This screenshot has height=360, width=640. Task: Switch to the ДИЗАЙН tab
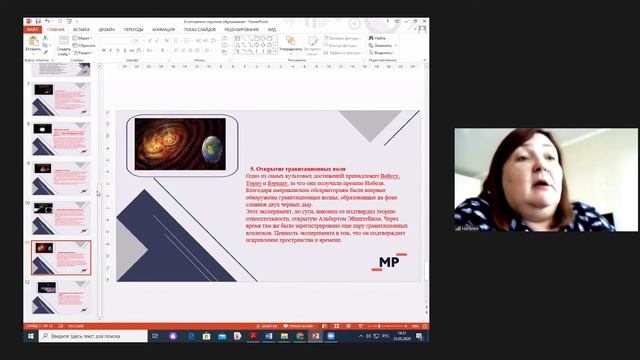(107, 29)
